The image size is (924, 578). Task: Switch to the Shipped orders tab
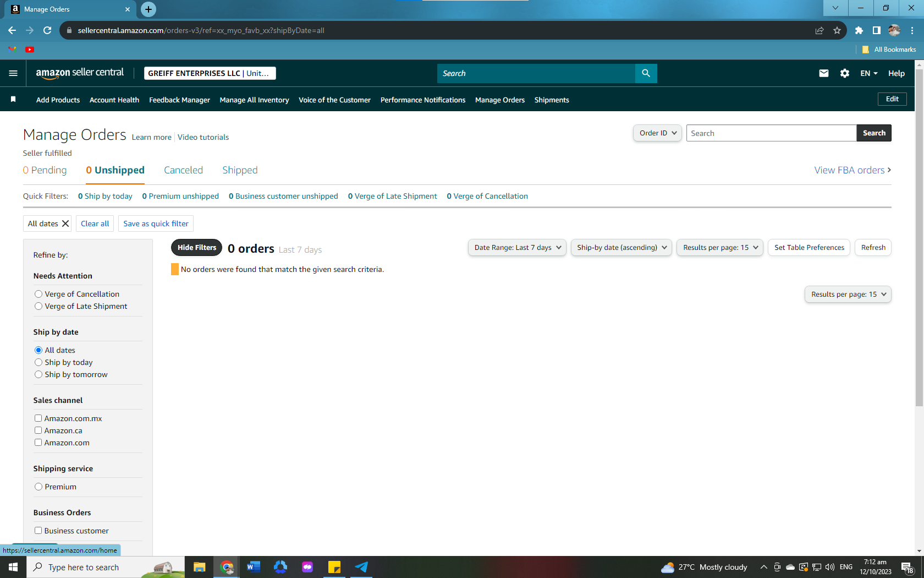240,170
